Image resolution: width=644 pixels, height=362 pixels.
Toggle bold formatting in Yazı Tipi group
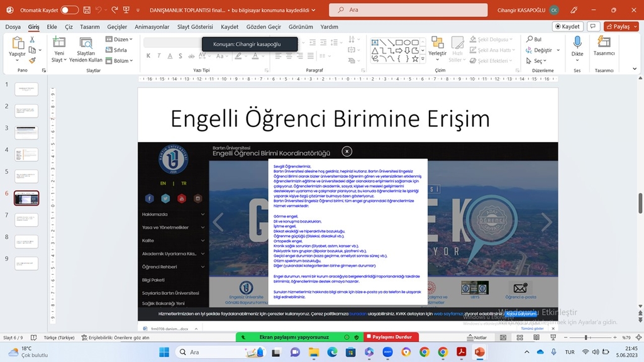click(x=148, y=55)
